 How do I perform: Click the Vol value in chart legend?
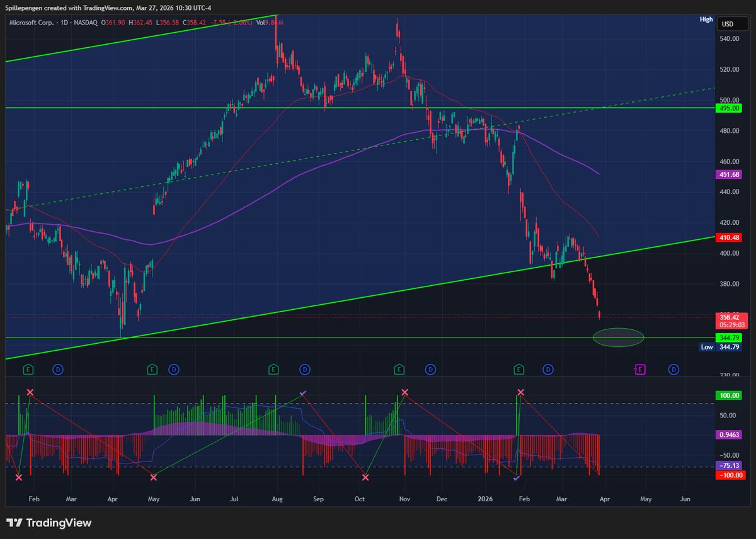pos(275,23)
